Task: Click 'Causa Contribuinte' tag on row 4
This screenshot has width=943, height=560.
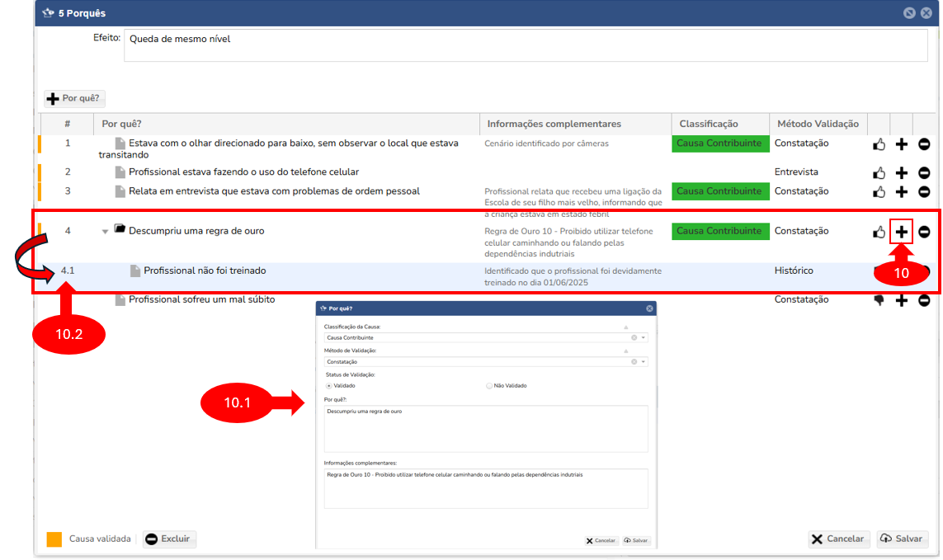Action: (719, 231)
